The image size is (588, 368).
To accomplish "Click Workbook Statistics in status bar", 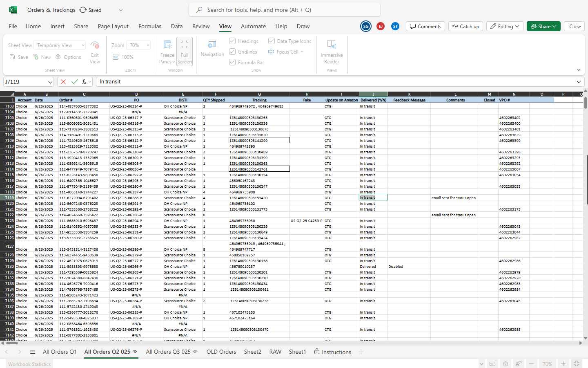I will click(x=29, y=364).
